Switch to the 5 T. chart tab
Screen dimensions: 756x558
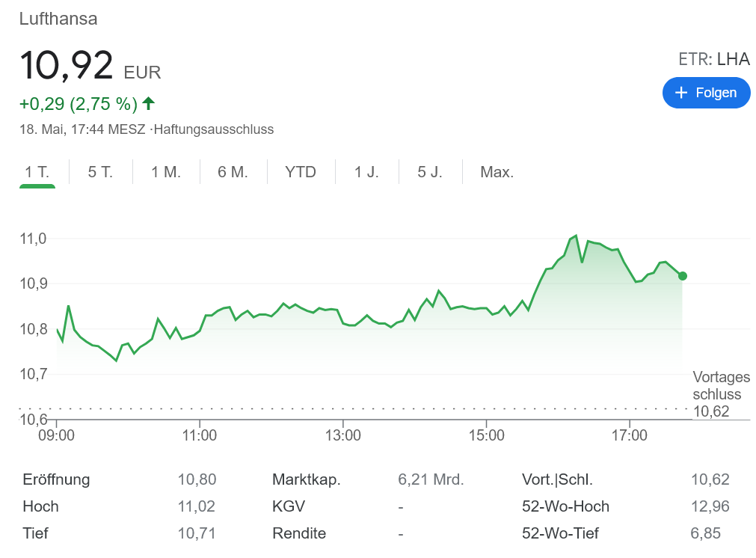[x=100, y=172]
